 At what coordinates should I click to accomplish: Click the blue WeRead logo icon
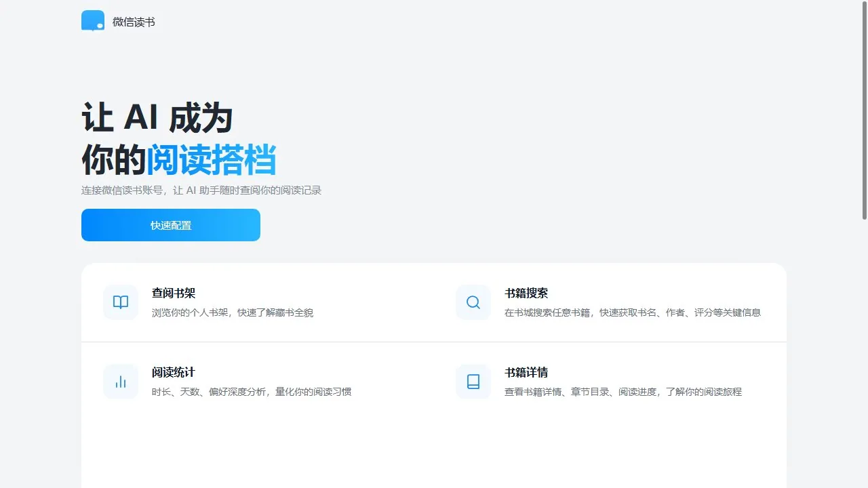pos(93,21)
